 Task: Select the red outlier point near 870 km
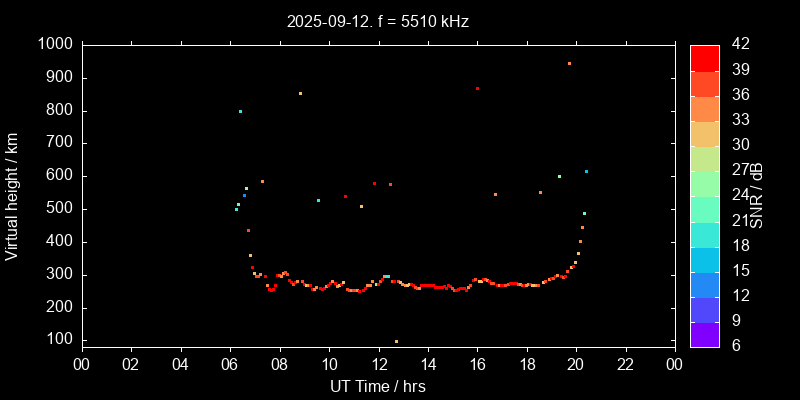point(477,88)
